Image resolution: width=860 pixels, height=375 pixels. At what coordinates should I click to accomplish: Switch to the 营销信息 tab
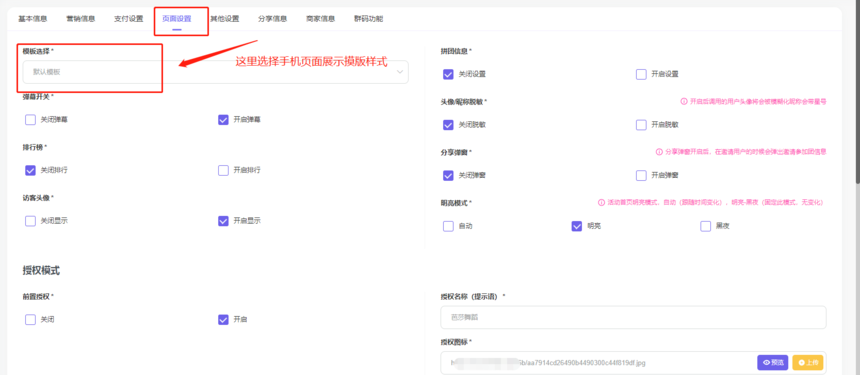tap(81, 19)
